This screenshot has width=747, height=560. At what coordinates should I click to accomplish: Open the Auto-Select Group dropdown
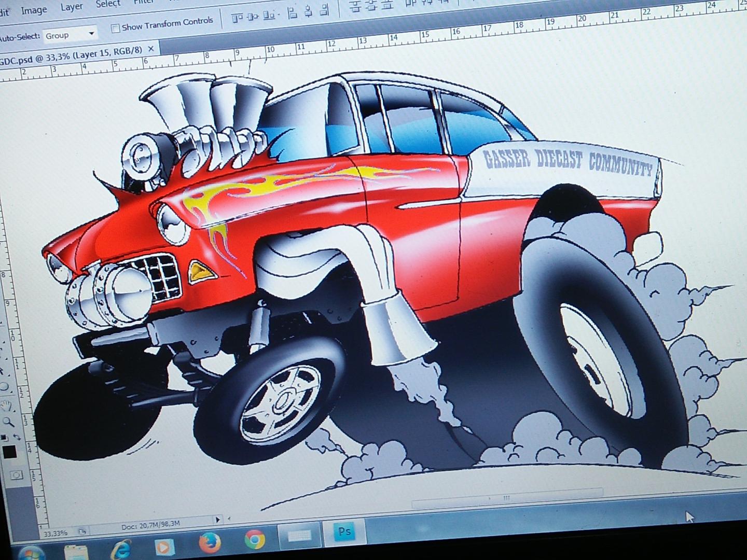point(70,35)
